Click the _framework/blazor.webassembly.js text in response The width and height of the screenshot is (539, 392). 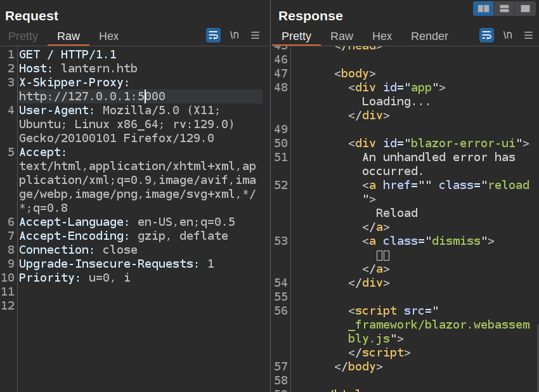point(439,325)
